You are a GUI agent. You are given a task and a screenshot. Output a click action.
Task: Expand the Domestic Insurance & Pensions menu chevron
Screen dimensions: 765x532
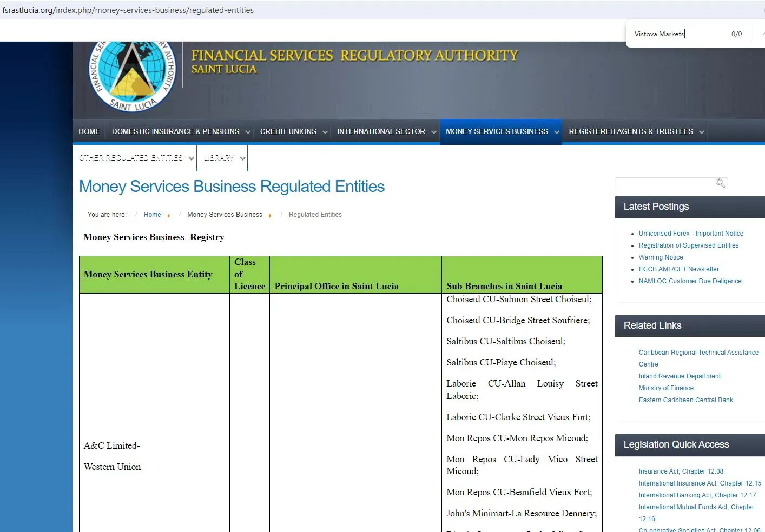click(x=248, y=132)
